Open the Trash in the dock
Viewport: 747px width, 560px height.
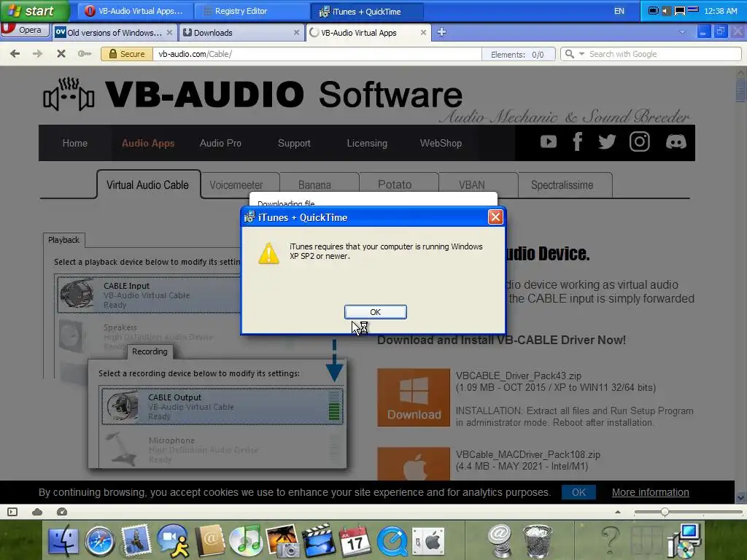point(538,542)
